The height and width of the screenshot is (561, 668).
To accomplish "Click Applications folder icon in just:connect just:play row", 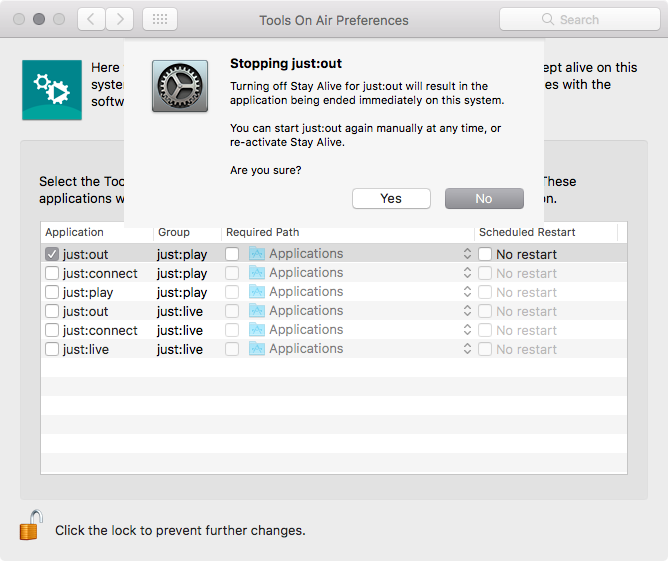I will pos(257,273).
